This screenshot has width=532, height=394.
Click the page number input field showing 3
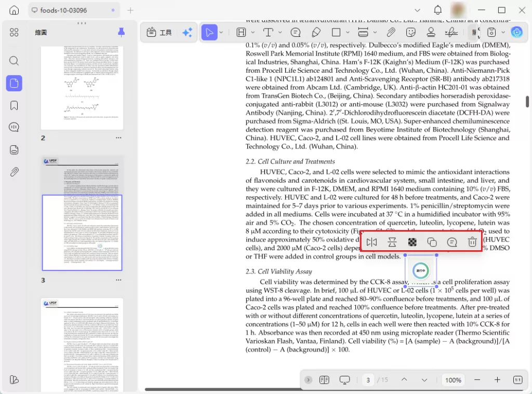tap(368, 380)
